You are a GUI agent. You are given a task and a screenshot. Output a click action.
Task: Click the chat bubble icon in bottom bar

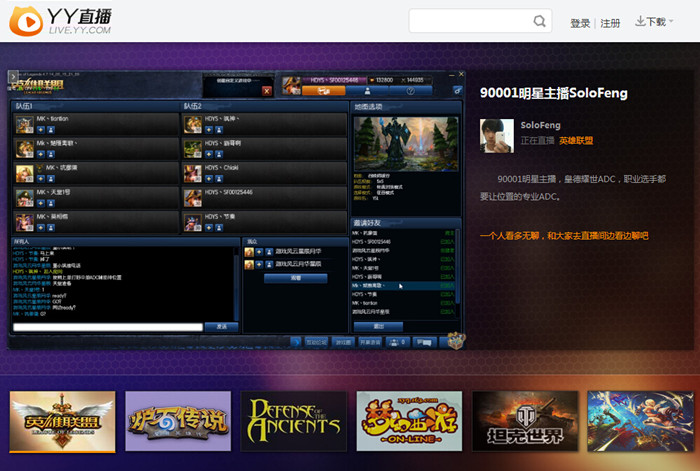[424, 342]
